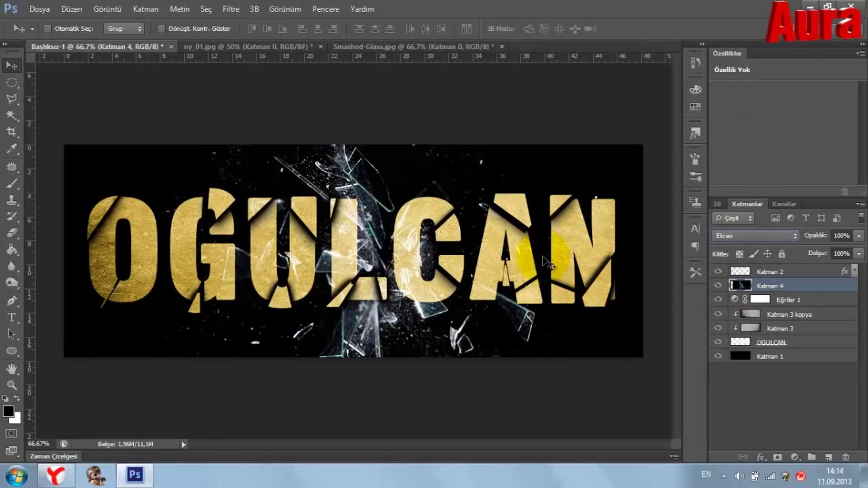
Task: Open the Filtre menu
Action: click(231, 9)
